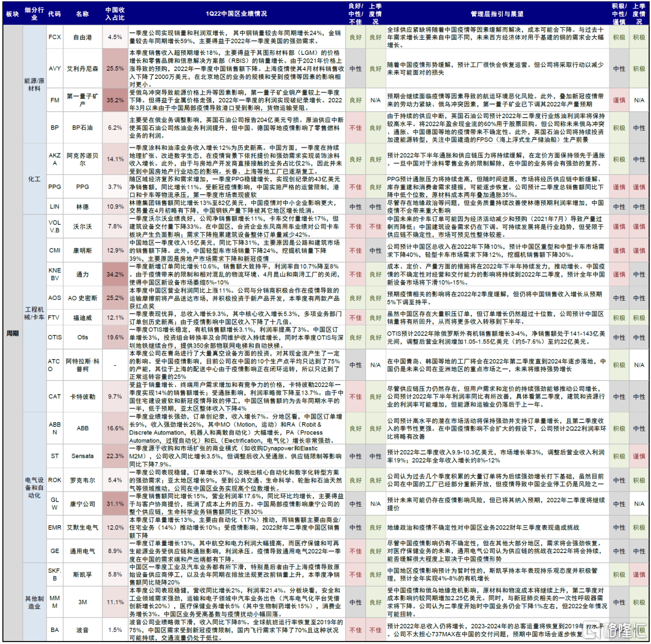Click the AKZA ticker code
651x644 pixels.
tap(54, 159)
